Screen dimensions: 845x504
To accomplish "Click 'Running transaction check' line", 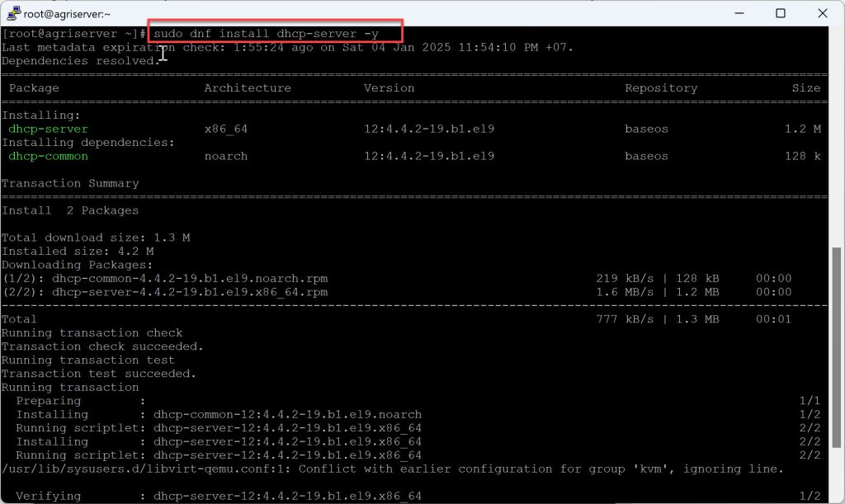I will pyautogui.click(x=92, y=332).
